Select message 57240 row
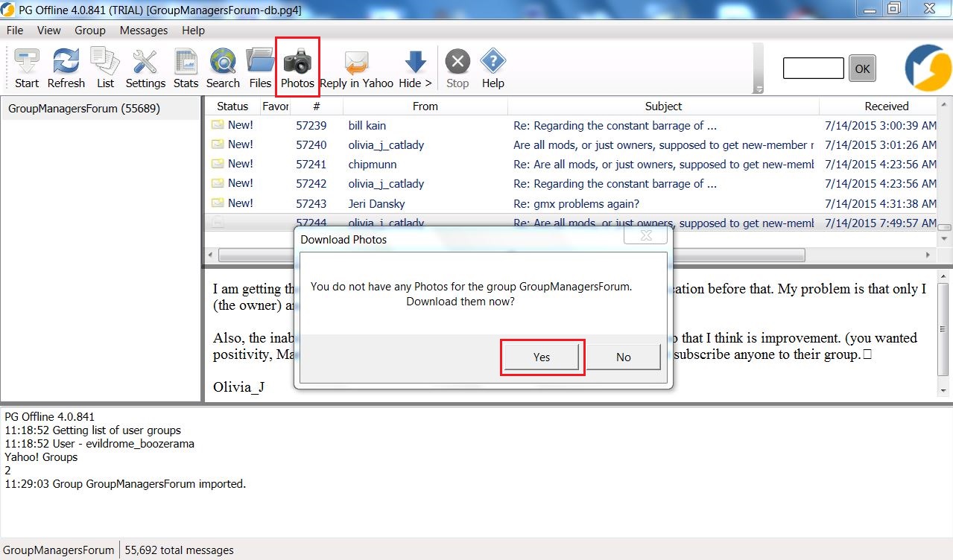This screenshot has height=560, width=953. coord(571,145)
